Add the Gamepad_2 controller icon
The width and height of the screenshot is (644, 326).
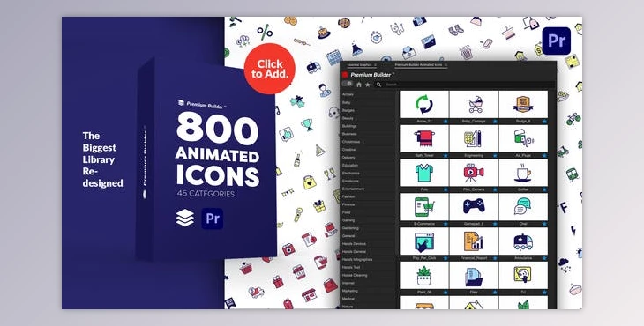pyautogui.click(x=474, y=207)
